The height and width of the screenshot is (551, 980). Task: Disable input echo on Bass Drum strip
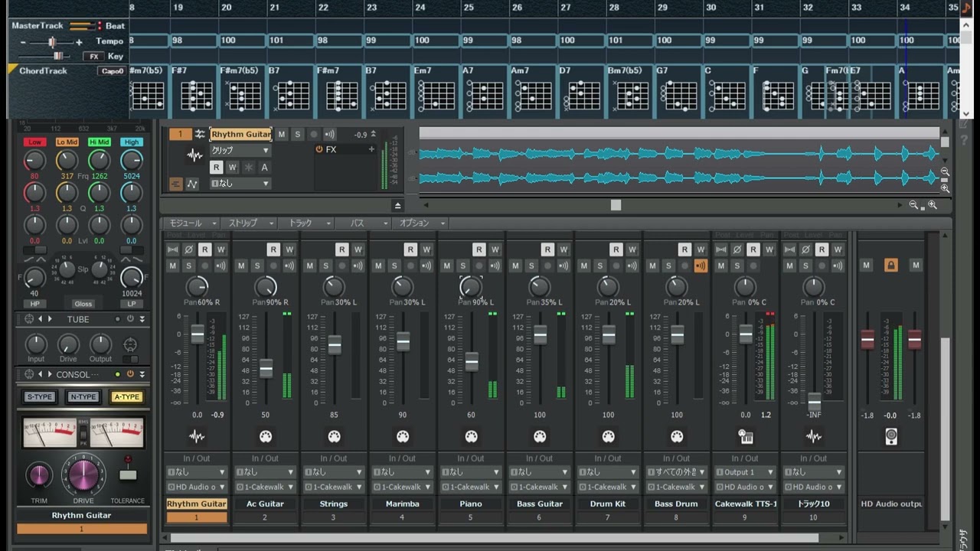[701, 266]
